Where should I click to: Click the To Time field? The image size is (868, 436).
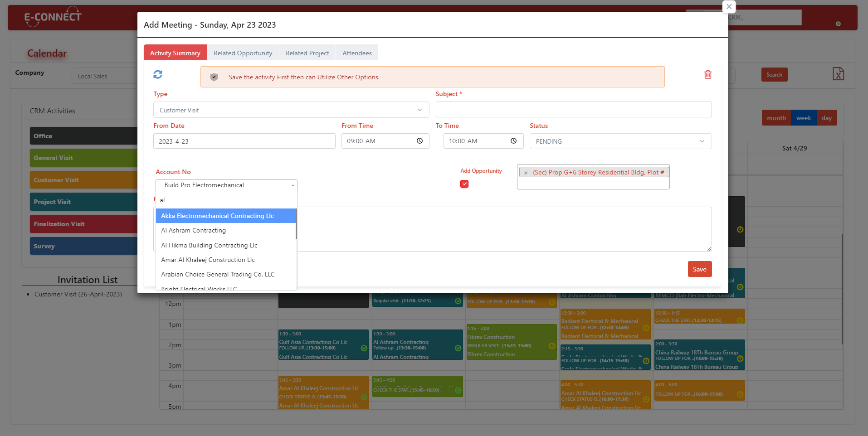(483, 141)
